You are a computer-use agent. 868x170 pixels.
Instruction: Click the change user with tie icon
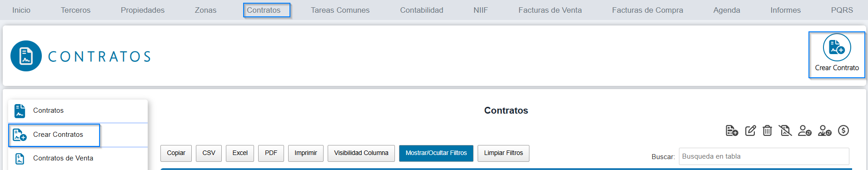point(824,131)
